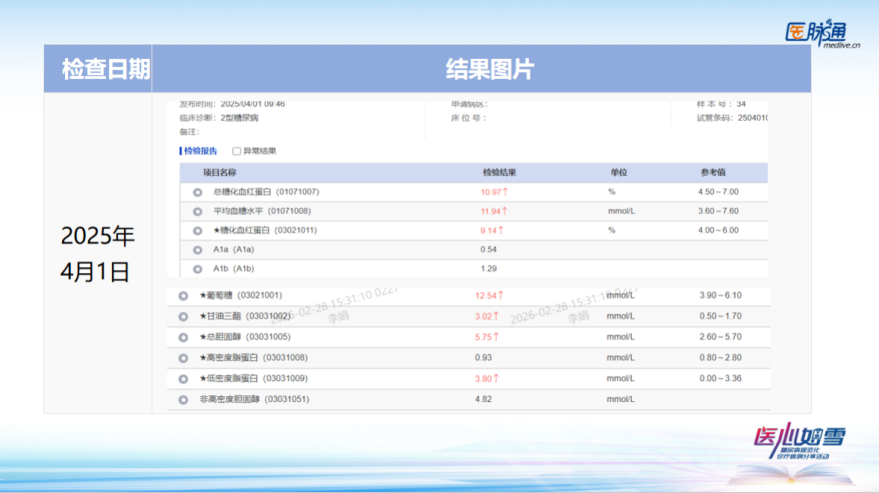
Task: Click the circle icon beside ★葡萄糖
Action: tap(183, 296)
